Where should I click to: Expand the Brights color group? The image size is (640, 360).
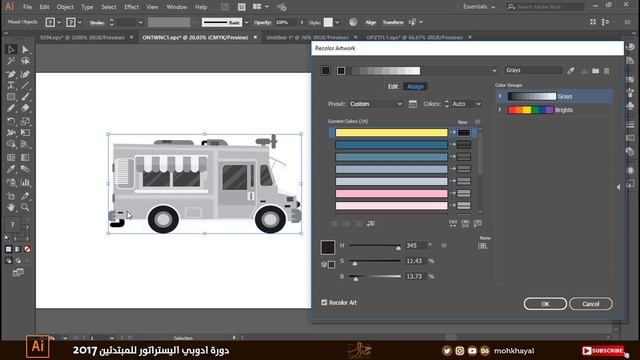(500, 110)
